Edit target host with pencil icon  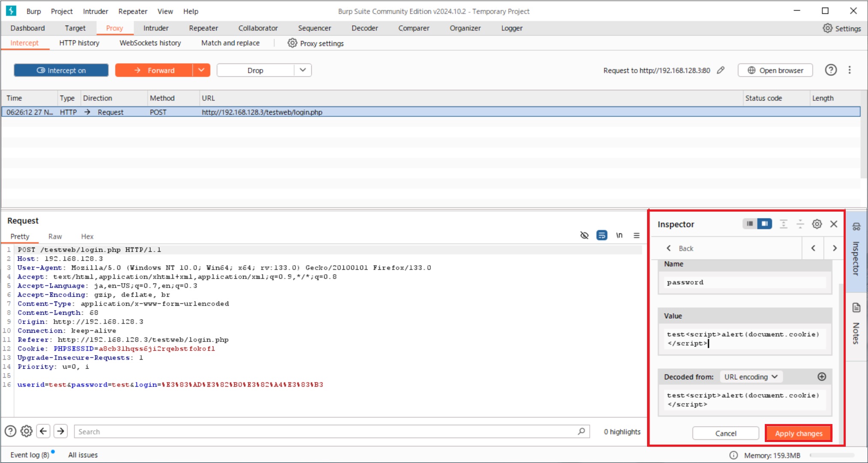pos(721,70)
